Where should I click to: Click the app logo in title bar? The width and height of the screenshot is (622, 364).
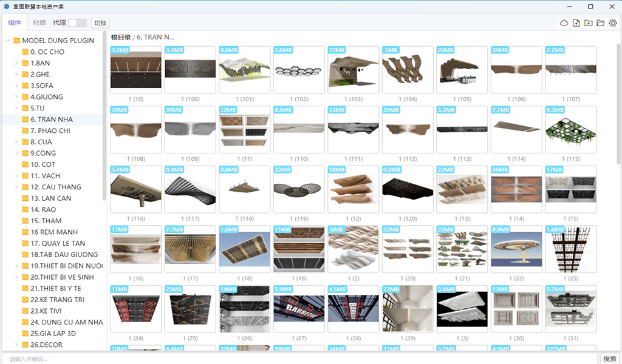click(6, 6)
